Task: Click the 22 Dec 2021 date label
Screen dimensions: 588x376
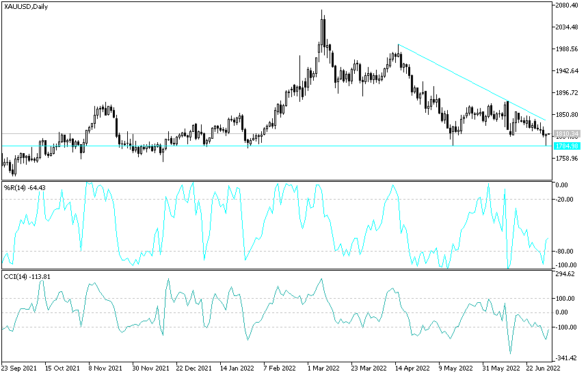Action: (194, 368)
